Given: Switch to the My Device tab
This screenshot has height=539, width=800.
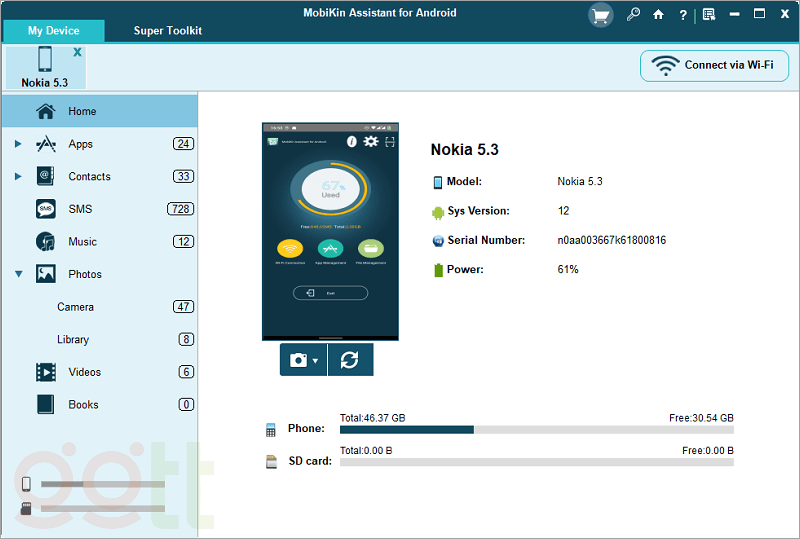Looking at the screenshot, I should point(54,31).
